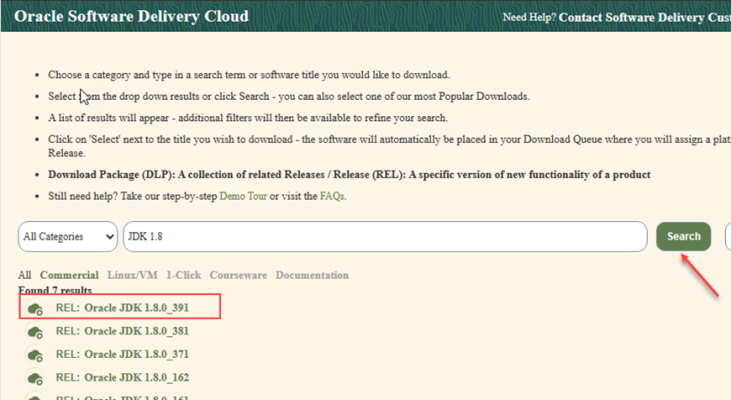
Task: Open REL: Oracle JDK 1.8.0_381 result
Action: pos(122,331)
